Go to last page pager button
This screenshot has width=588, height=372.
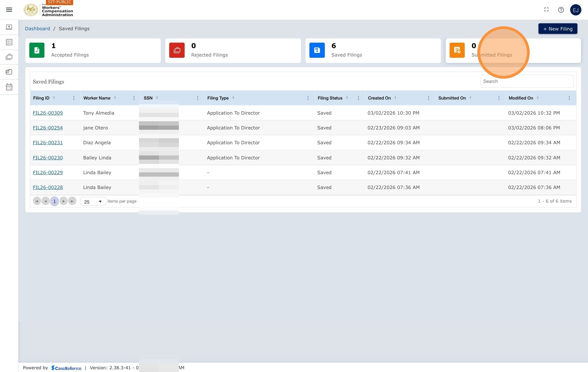72,201
